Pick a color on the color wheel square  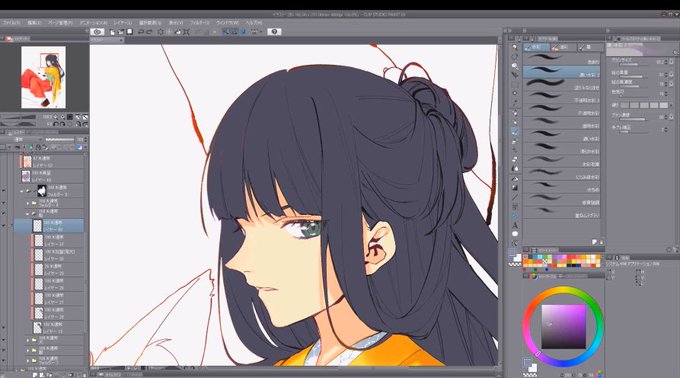563,326
